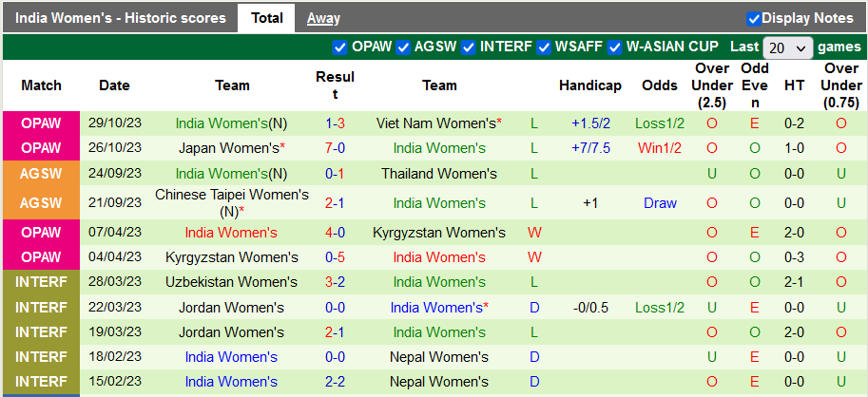The image size is (868, 397).
Task: Click the 3-2 Uzbekistan match score
Action: [x=335, y=283]
